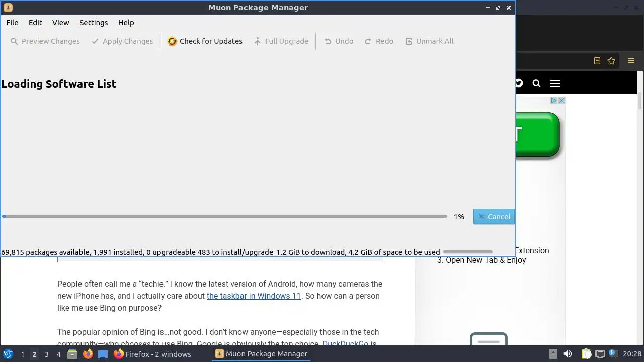Click the Redo toolbar button

tap(379, 41)
